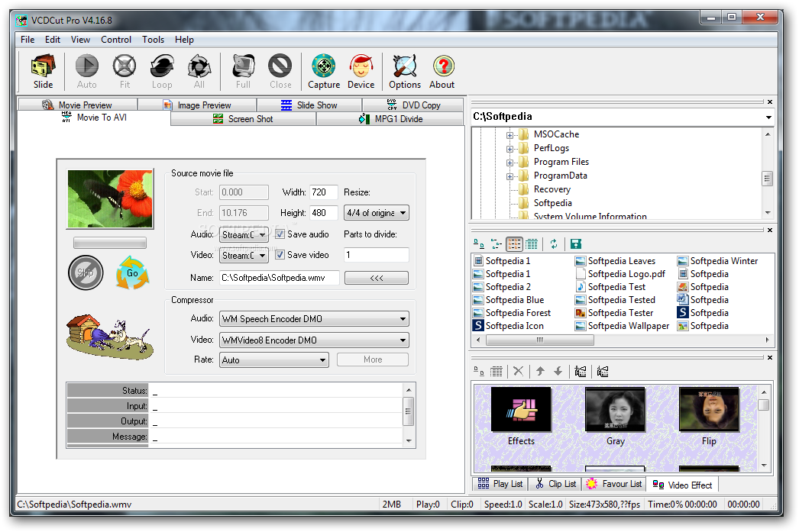Click the Fit toolbar icon

point(125,71)
